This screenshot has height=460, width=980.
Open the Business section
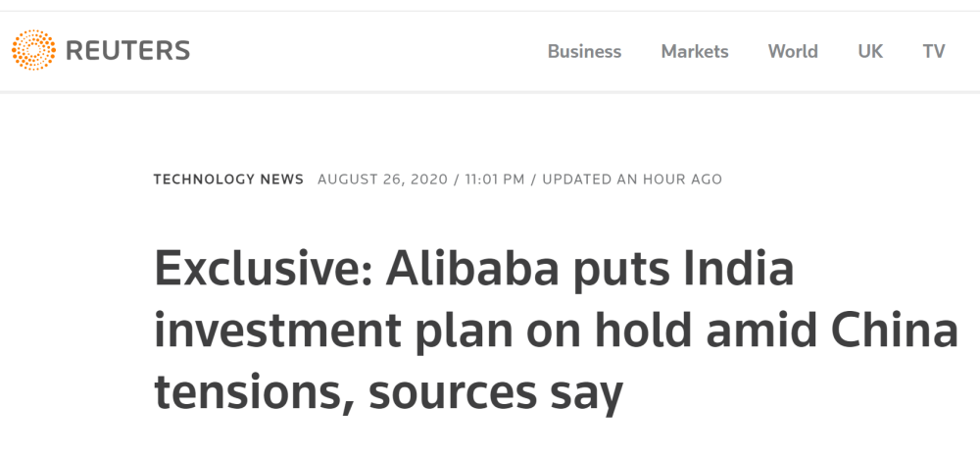tap(584, 52)
